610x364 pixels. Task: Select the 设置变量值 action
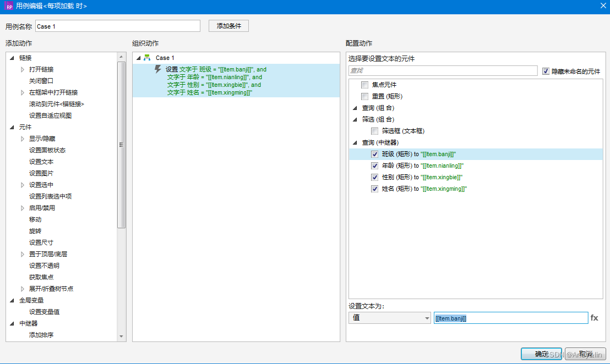coord(44,312)
